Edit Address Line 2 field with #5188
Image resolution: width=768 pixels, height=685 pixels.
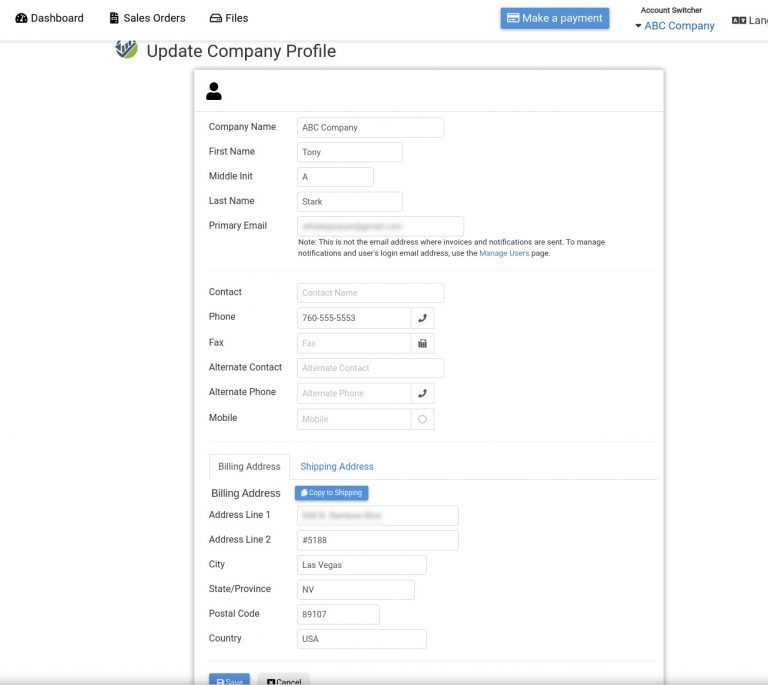pyautogui.click(x=378, y=540)
